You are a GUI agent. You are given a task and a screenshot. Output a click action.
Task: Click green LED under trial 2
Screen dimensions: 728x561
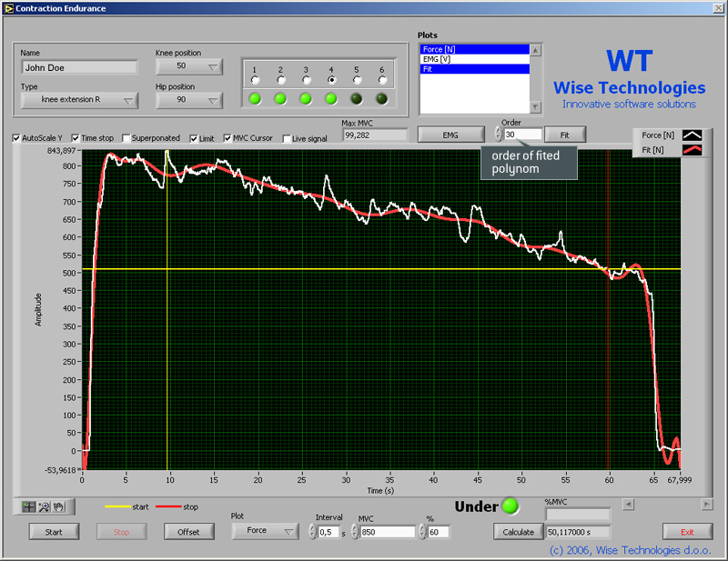280,98
